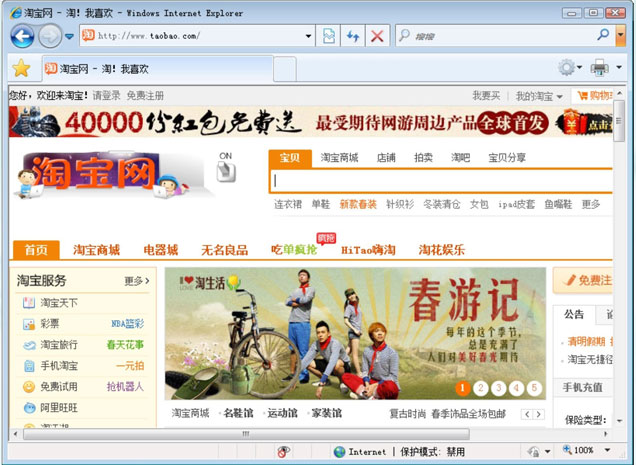The height and width of the screenshot is (465, 636).
Task: Click the horizontal scrollbar thumb
Action: tap(246, 434)
